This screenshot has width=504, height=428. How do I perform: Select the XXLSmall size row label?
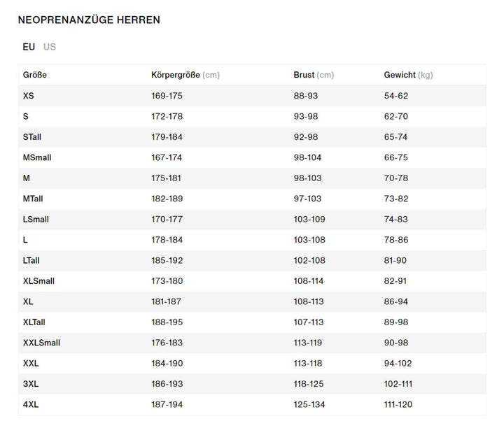pyautogui.click(x=41, y=343)
